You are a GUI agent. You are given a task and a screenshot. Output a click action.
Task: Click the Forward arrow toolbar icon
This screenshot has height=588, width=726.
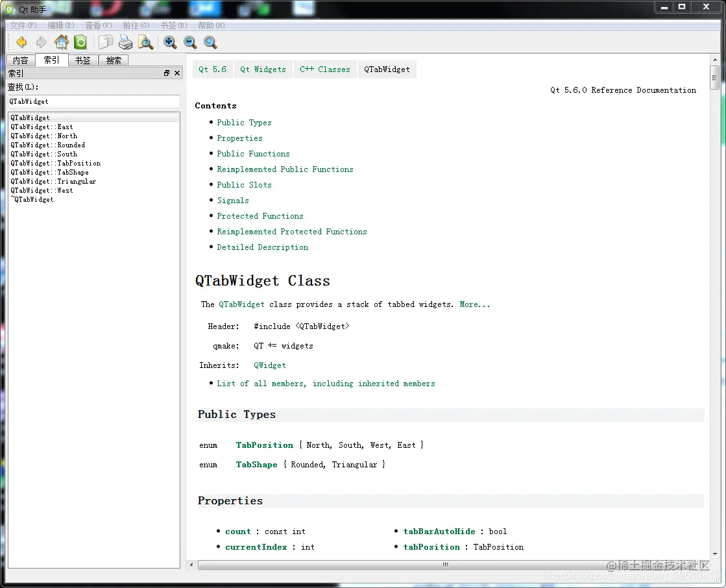[x=42, y=43]
